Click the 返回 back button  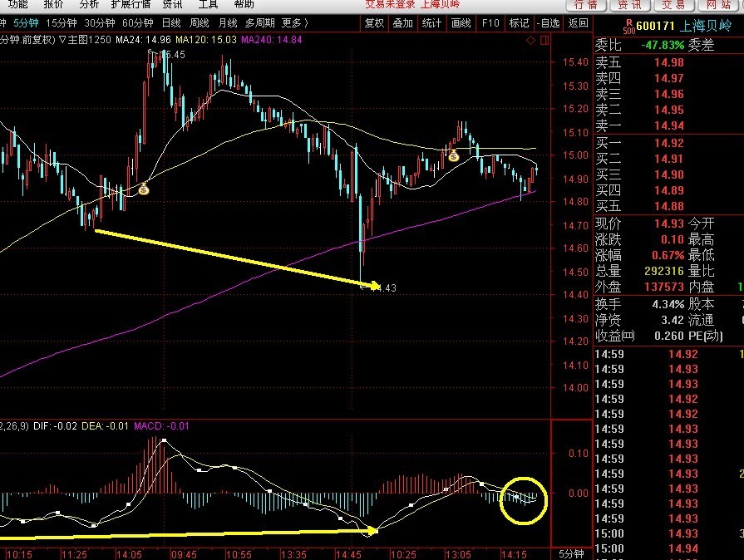[x=578, y=23]
